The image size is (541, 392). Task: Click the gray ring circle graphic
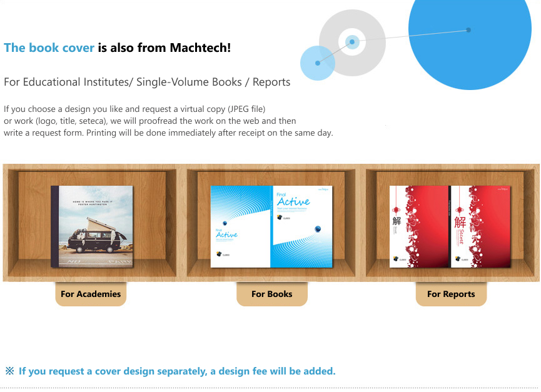pos(352,43)
